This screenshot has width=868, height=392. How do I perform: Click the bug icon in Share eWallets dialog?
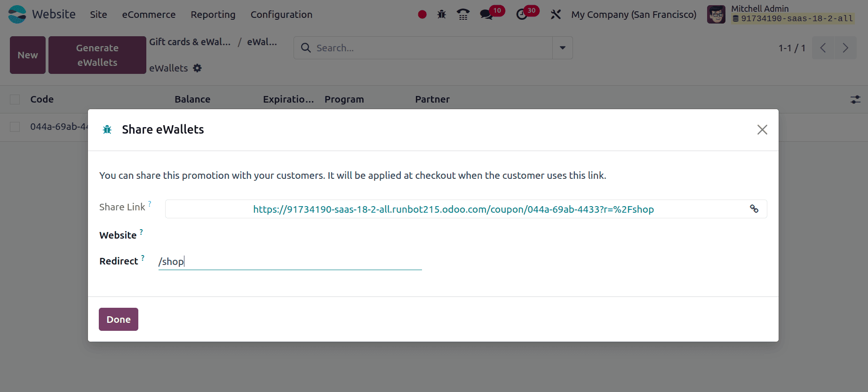coord(107,129)
